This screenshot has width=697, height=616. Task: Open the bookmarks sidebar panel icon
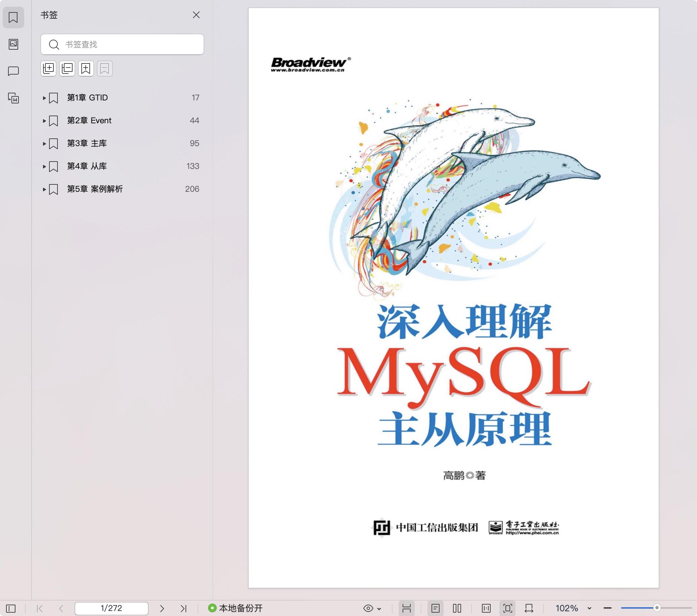13,17
